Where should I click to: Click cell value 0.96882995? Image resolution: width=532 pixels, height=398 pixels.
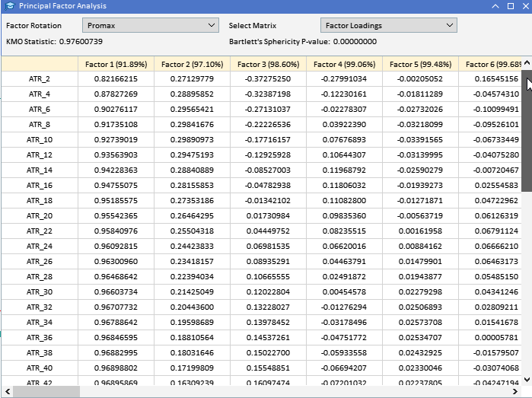(x=116, y=353)
